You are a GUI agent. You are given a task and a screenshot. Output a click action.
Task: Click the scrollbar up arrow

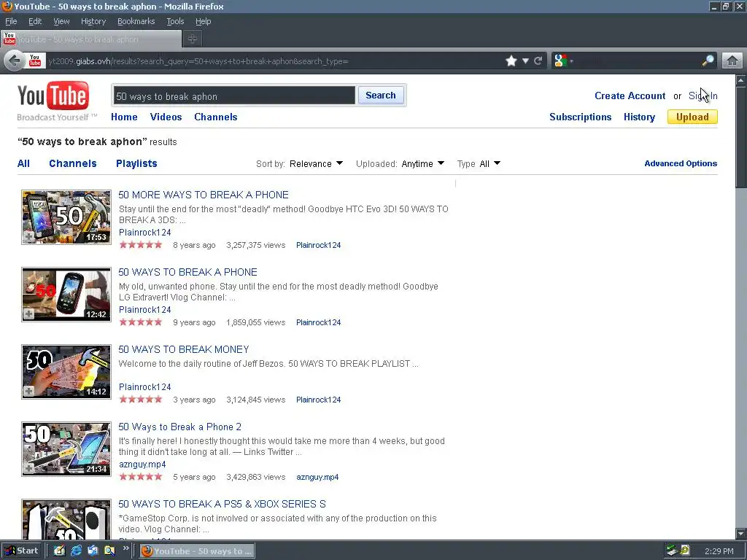[741, 80]
